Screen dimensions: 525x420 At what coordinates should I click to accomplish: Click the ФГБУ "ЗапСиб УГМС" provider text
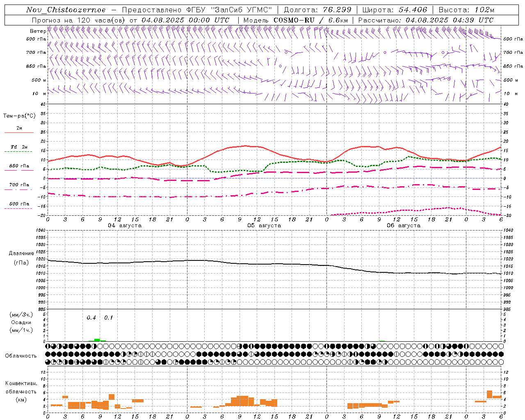coord(229,10)
